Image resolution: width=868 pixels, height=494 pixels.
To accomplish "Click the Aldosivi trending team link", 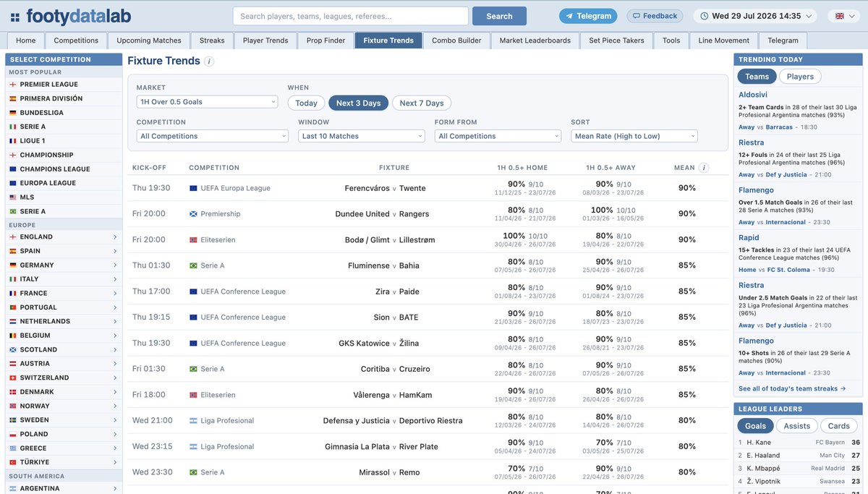I will click(x=753, y=95).
